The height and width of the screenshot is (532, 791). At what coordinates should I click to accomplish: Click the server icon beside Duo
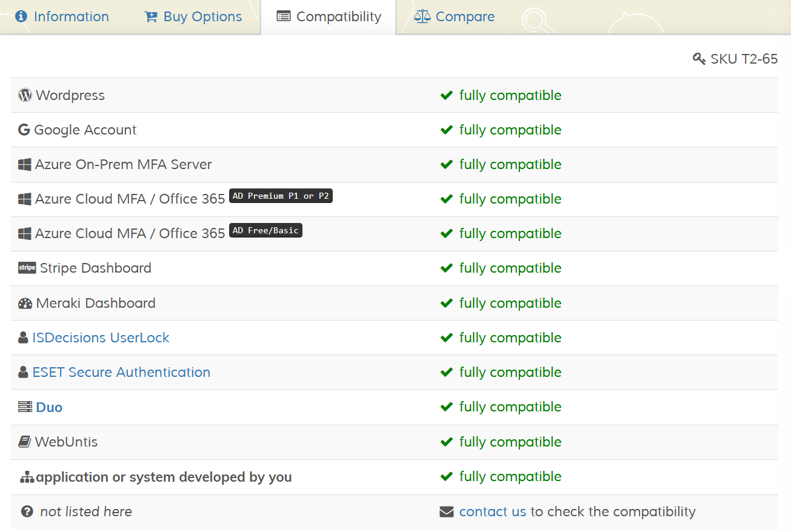pyautogui.click(x=25, y=407)
